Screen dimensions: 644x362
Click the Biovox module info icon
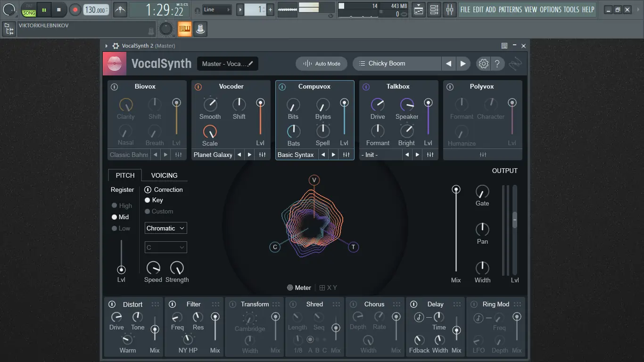coord(114,86)
